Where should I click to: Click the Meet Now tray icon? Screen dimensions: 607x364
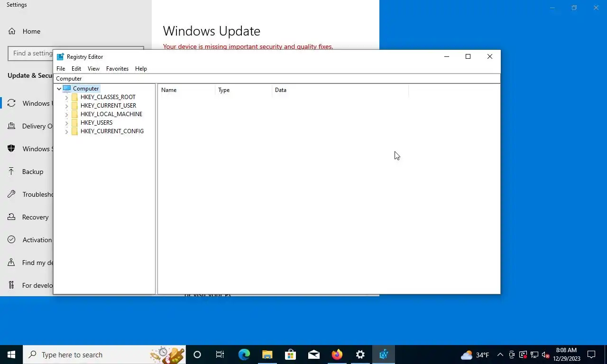click(512, 355)
